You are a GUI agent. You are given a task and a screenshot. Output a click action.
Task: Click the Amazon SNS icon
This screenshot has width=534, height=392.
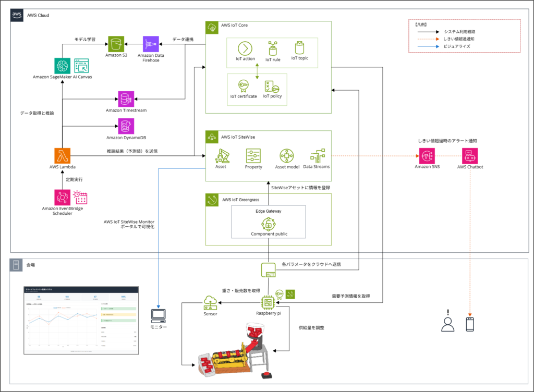427,156
